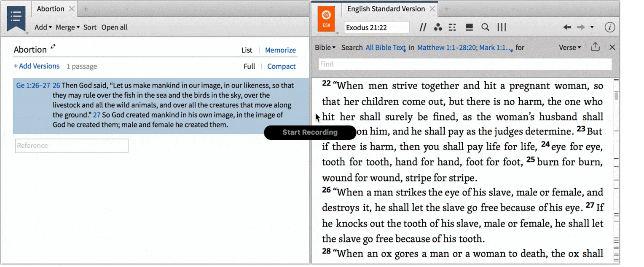The width and height of the screenshot is (644, 267).
Task: Click the Reference input field
Action: tap(72, 146)
